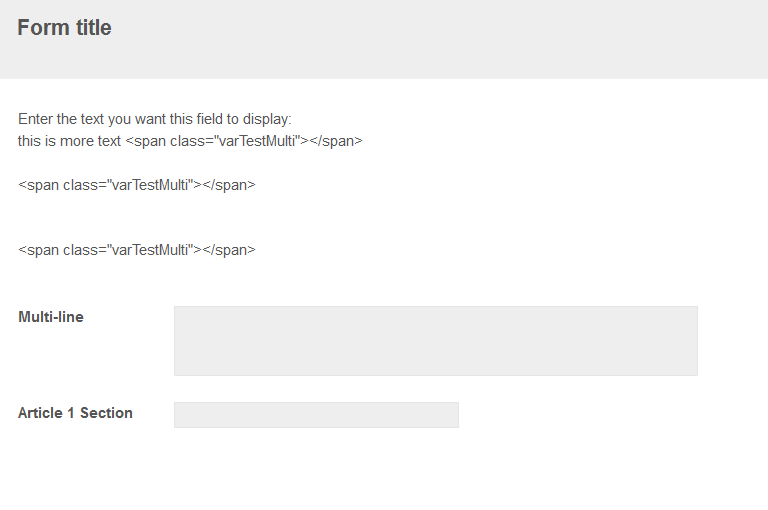Click the Multi-line field label
The width and height of the screenshot is (768, 510).
tap(51, 317)
